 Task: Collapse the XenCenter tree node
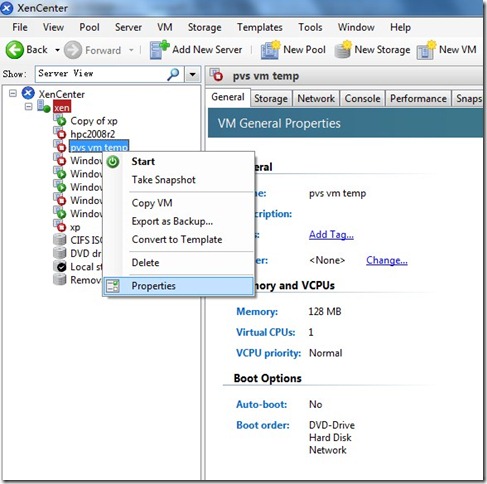(13, 93)
